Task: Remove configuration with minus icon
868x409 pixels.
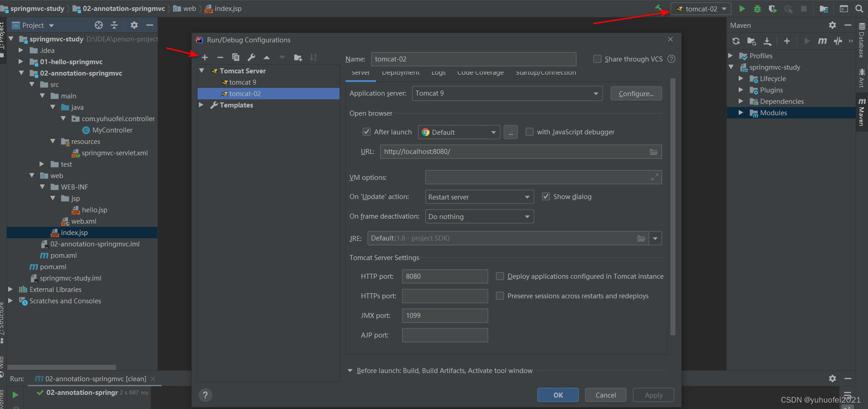Action: click(220, 57)
